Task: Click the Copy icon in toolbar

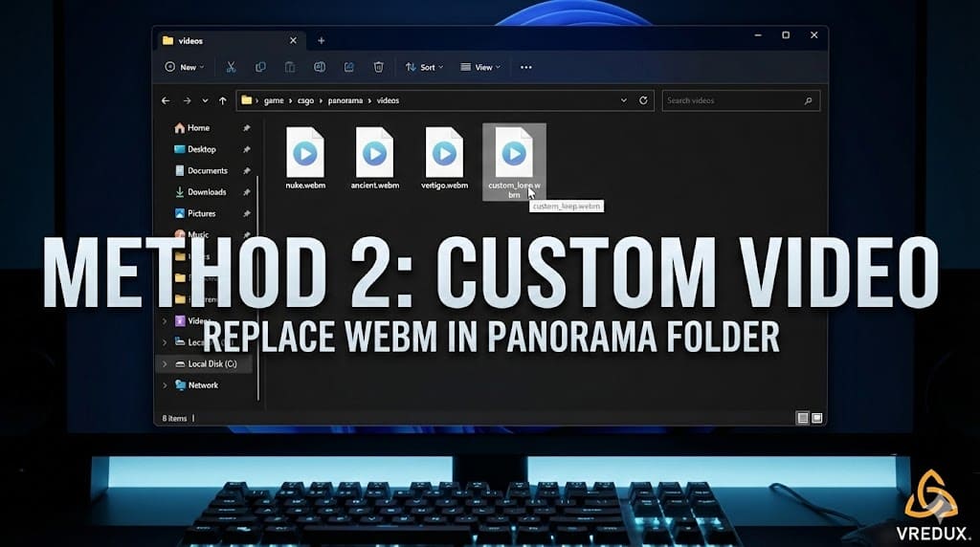Action: 260,67
